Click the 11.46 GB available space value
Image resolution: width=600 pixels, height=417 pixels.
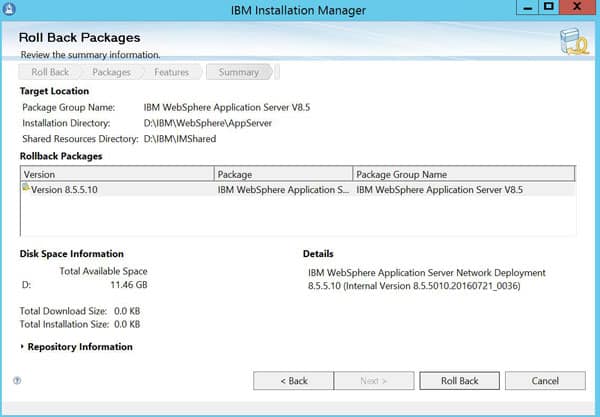[x=129, y=285]
